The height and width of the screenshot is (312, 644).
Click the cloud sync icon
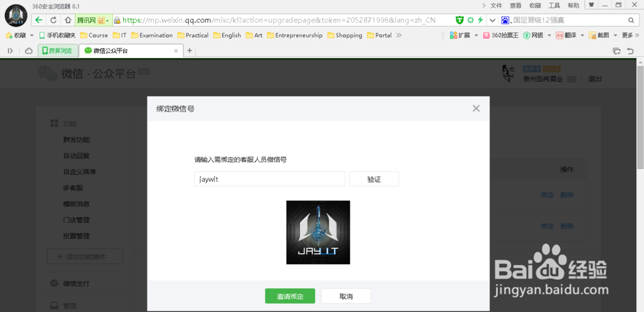(x=29, y=50)
